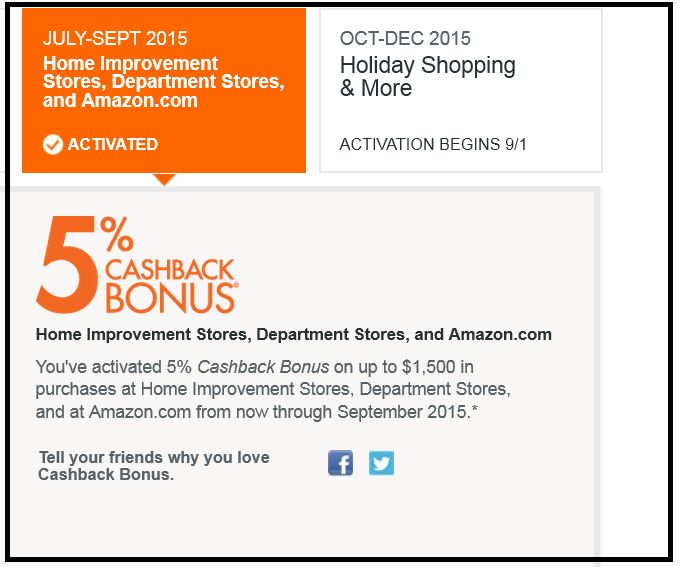This screenshot has width=680, height=567.
Task: Click the Home Improvement Stores title in orange tab
Action: click(x=163, y=82)
